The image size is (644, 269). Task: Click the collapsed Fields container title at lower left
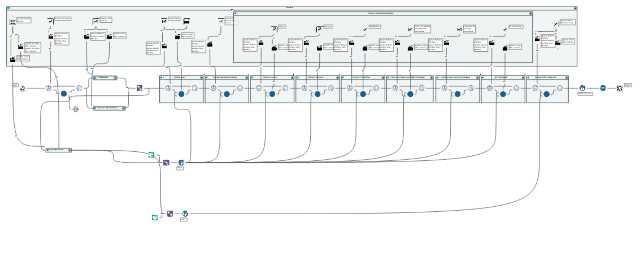tap(56, 150)
